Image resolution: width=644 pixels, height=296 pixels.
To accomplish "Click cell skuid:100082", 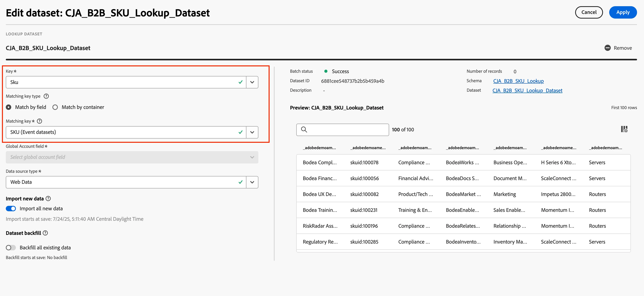I will point(364,194).
